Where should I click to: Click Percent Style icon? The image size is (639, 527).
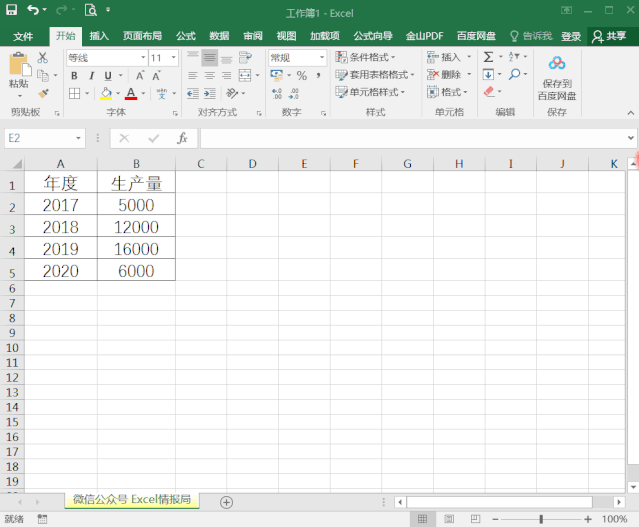302,75
